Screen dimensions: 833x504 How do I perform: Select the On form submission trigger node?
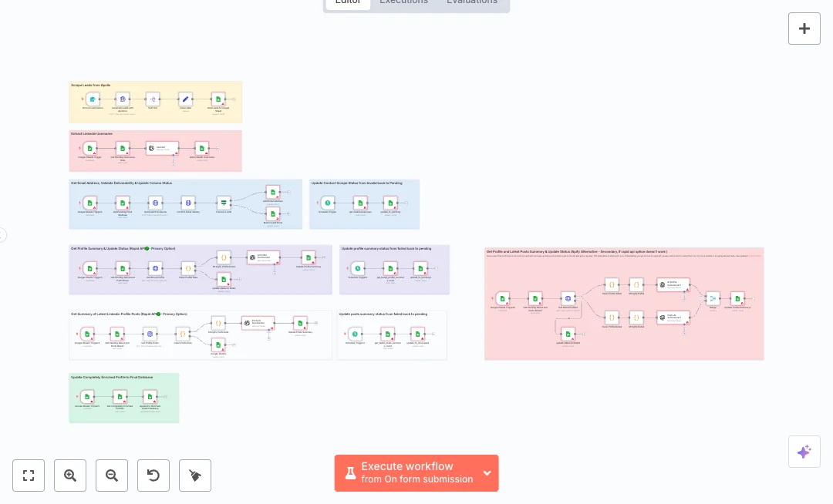click(x=93, y=99)
